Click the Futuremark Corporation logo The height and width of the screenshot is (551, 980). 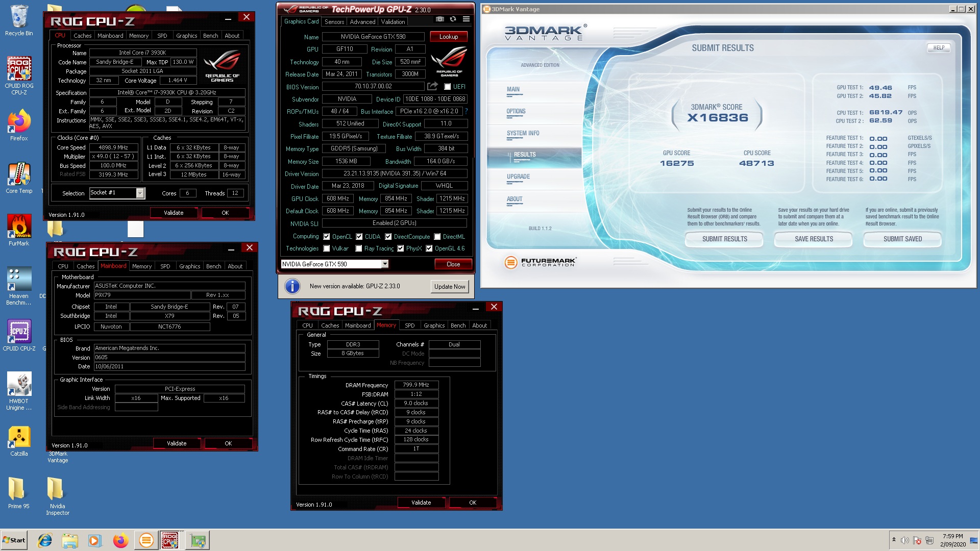(x=541, y=262)
